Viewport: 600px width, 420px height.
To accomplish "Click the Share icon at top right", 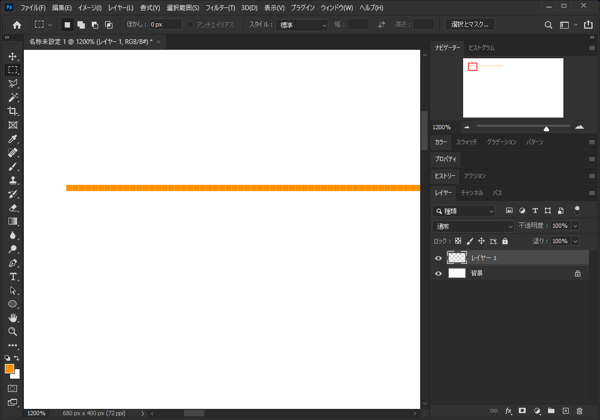I will coord(588,25).
